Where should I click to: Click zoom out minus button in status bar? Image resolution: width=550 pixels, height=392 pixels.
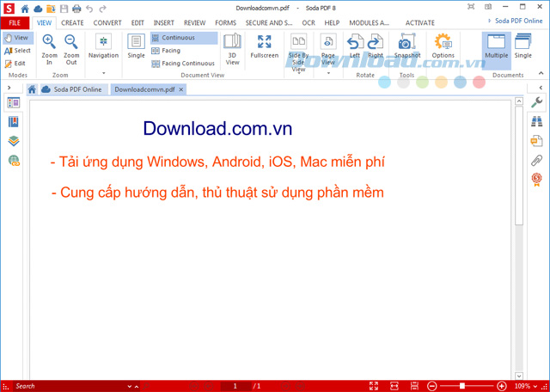click(432, 386)
